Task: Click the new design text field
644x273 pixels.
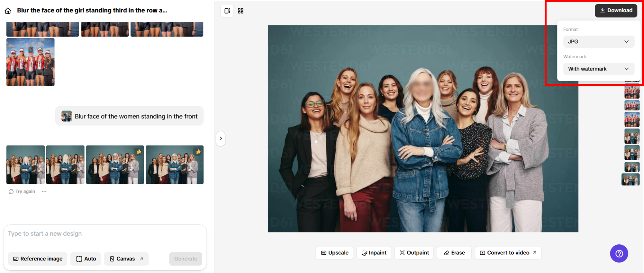Action: tap(104, 234)
